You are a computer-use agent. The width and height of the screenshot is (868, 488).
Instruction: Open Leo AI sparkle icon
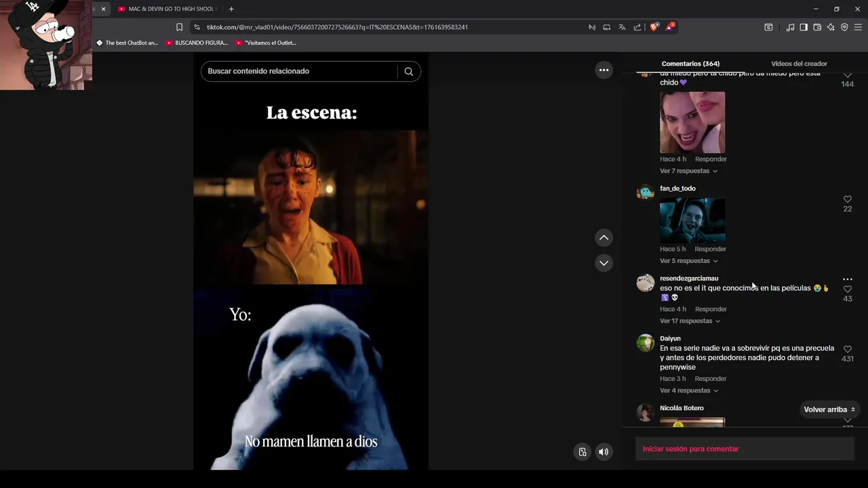[x=831, y=27]
